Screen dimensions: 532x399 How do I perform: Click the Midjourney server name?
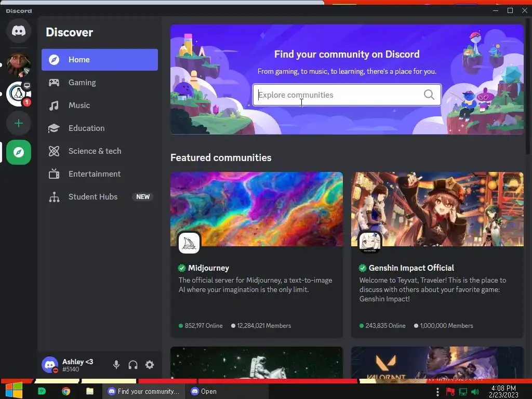tap(209, 268)
